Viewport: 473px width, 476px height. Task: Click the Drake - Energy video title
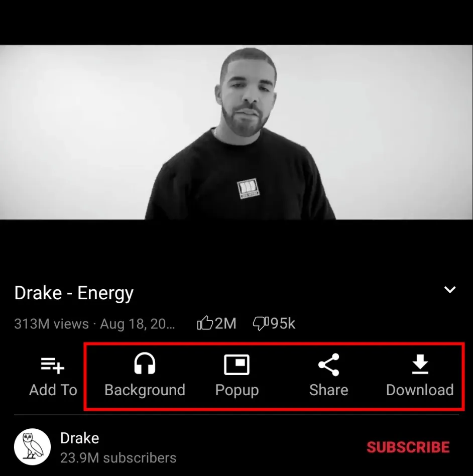coord(74,293)
